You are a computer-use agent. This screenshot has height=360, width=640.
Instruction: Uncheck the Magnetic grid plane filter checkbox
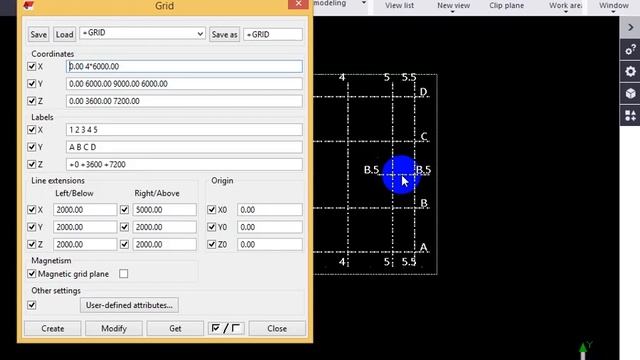tap(31, 274)
